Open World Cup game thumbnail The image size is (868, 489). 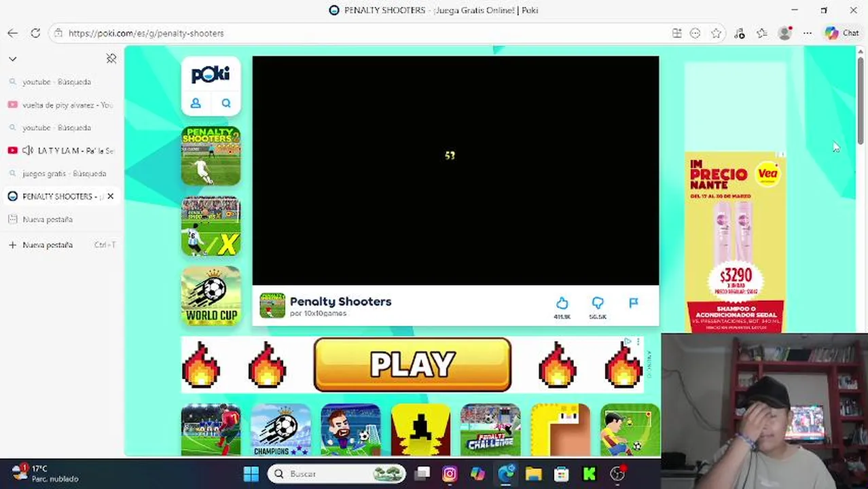coord(211,296)
